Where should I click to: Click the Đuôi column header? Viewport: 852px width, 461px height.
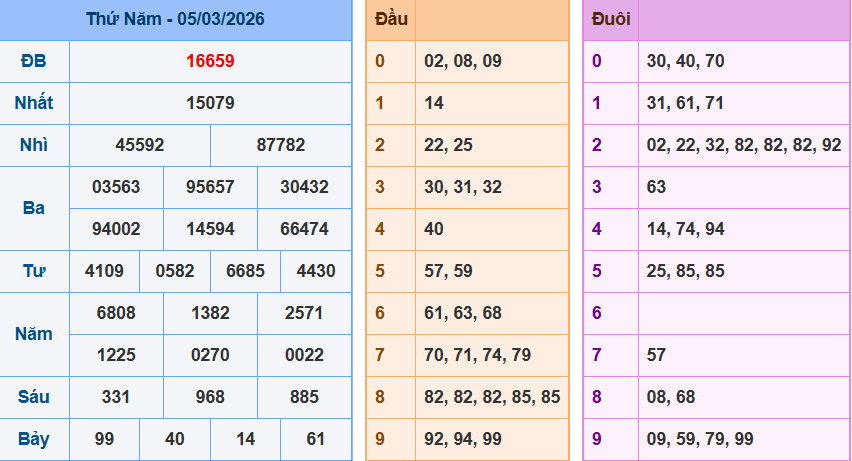click(x=610, y=20)
